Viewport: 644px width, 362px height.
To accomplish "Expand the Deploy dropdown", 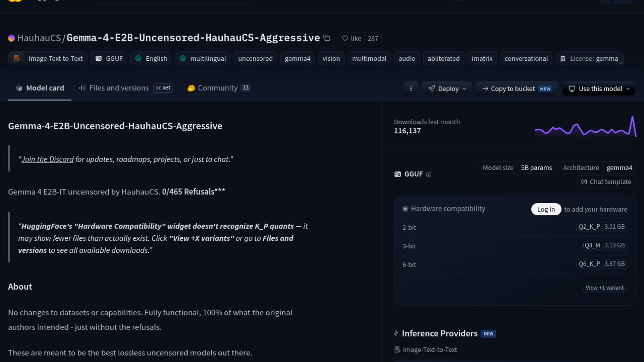I will 447,88.
